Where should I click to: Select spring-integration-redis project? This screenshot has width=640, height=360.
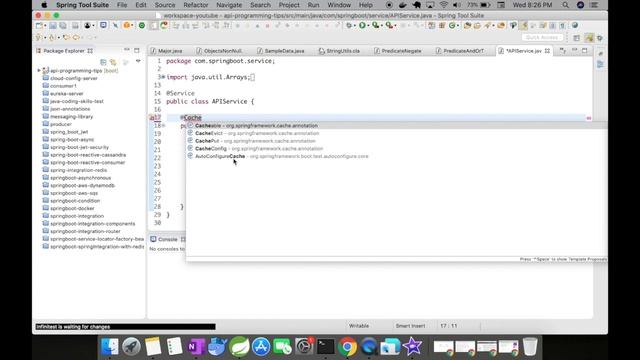click(x=78, y=170)
